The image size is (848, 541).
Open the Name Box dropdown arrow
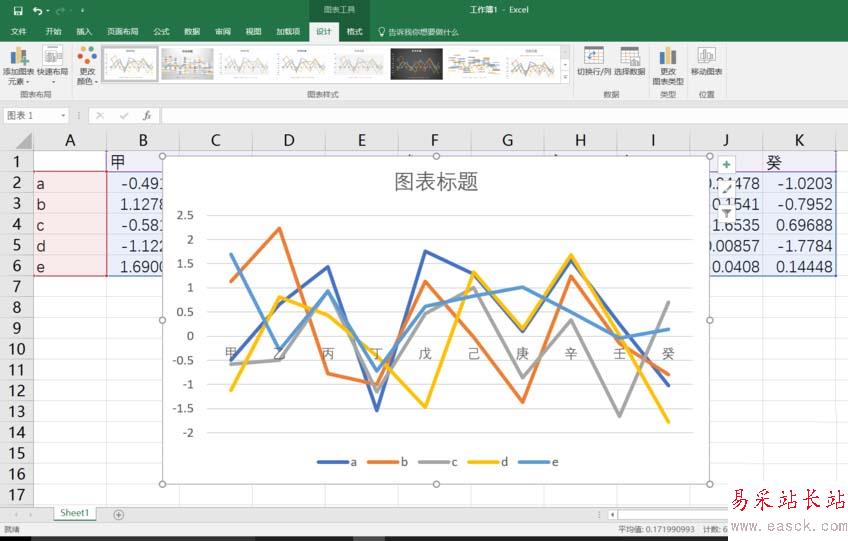[63, 115]
